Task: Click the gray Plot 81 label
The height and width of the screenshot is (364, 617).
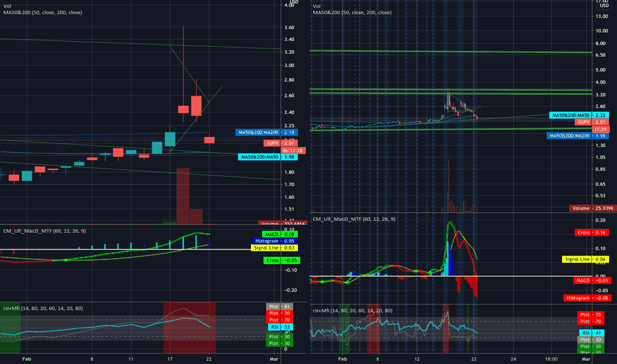Action: pos(280,306)
